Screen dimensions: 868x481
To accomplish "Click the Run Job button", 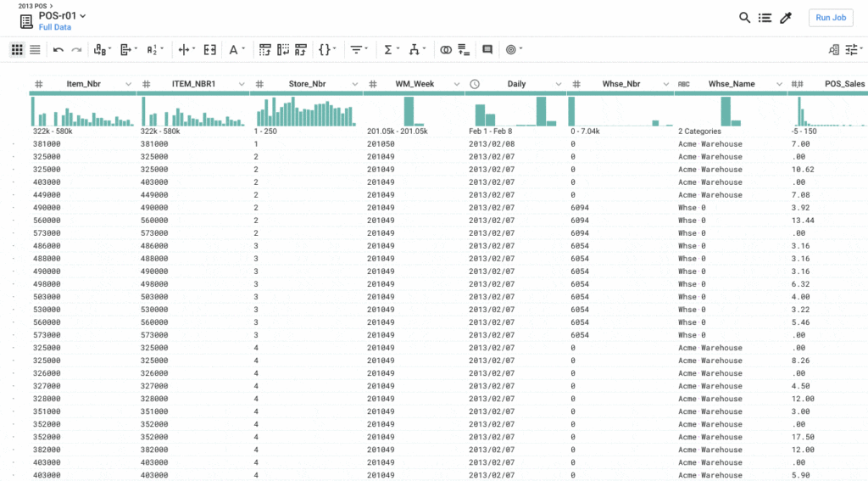I will click(x=831, y=18).
